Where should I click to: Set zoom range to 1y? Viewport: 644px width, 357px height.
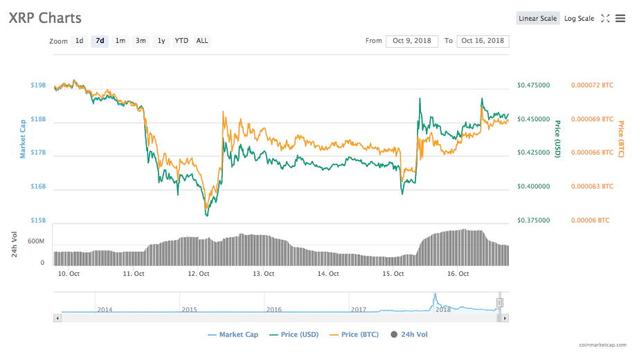[x=161, y=41]
